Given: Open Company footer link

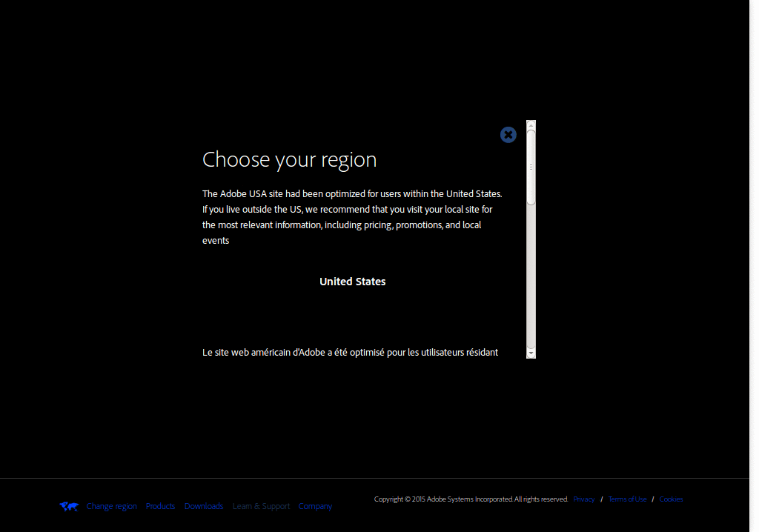Looking at the screenshot, I should pyautogui.click(x=315, y=506).
